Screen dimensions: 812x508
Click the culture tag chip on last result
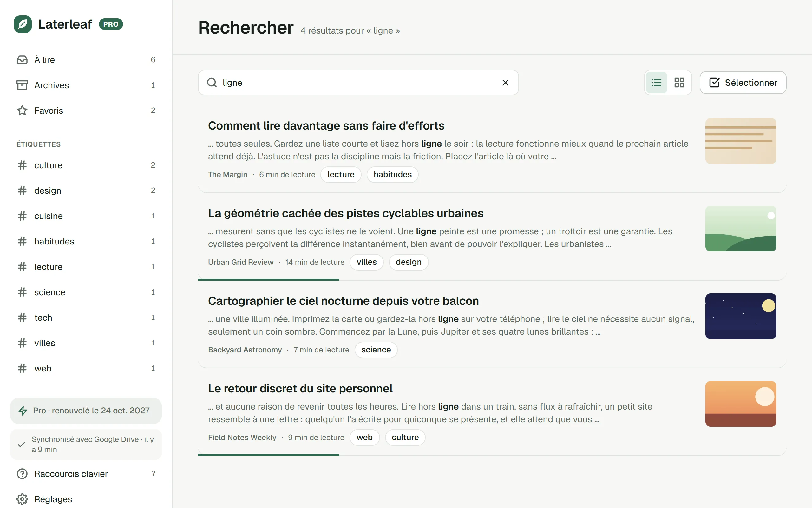pyautogui.click(x=405, y=438)
